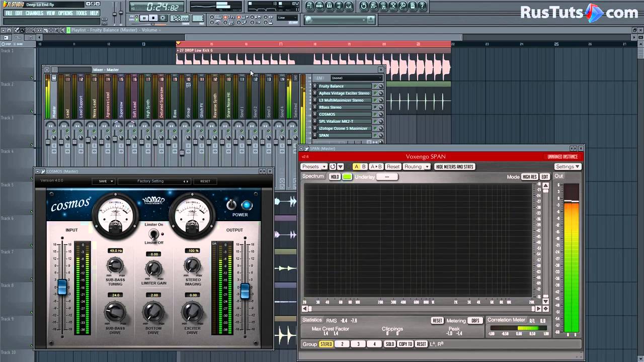Open the COSMOS SAVE dropdown
The width and height of the screenshot is (644, 362).
(x=103, y=181)
